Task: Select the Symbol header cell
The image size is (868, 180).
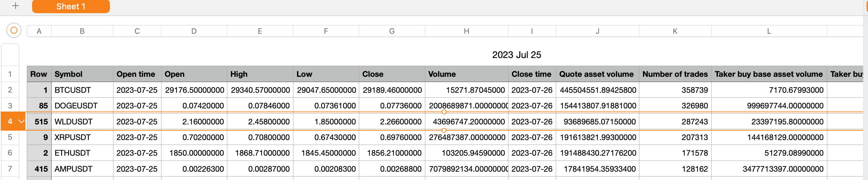Action: 82,74
